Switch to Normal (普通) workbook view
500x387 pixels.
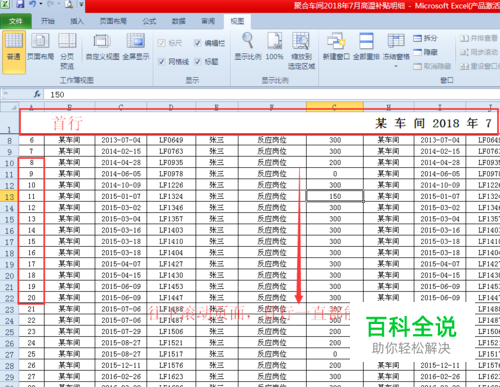14,52
